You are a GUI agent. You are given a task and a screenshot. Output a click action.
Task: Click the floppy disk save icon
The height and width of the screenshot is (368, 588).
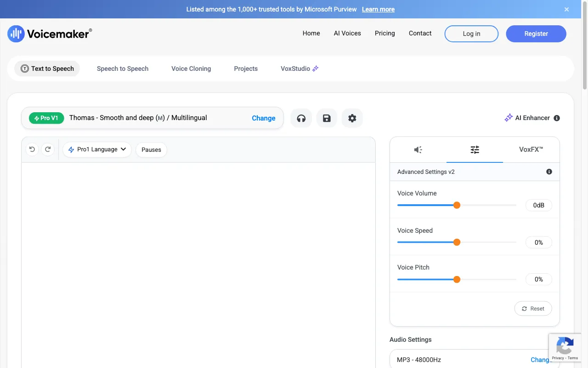[327, 118]
